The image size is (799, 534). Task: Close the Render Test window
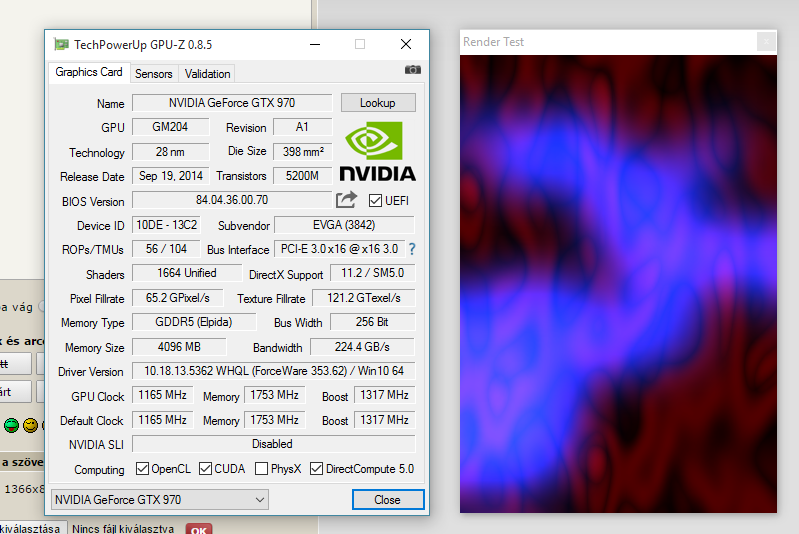[x=766, y=42]
